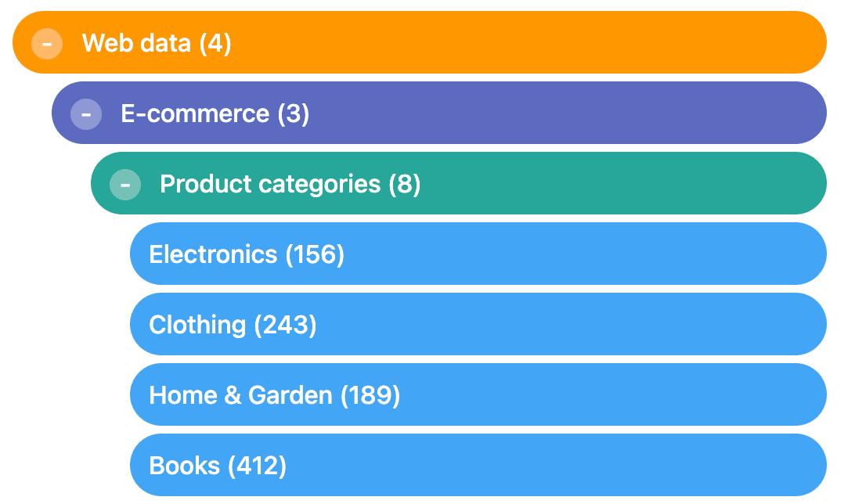This screenshot has width=855, height=504.
Task: Toggle the purple E-commerce bar
Action: pos(439,113)
